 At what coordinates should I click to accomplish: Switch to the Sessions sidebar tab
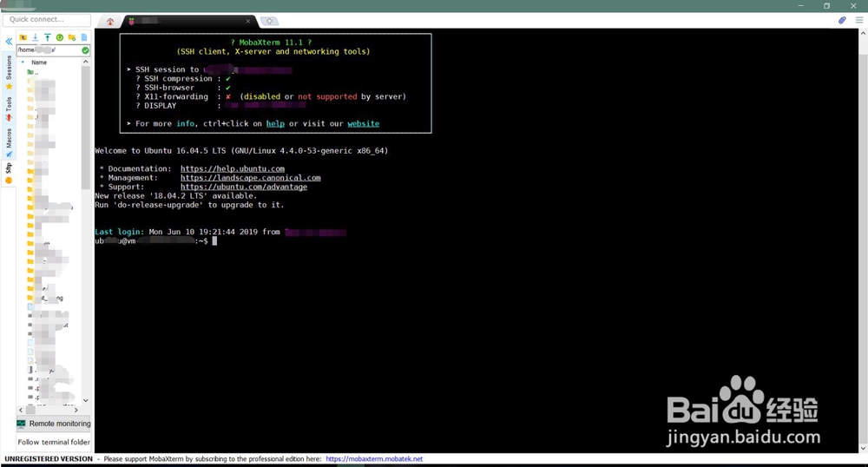point(9,72)
